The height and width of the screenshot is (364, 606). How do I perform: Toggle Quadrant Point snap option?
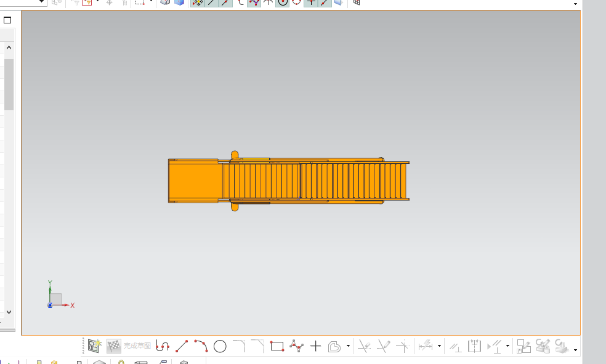296,2
